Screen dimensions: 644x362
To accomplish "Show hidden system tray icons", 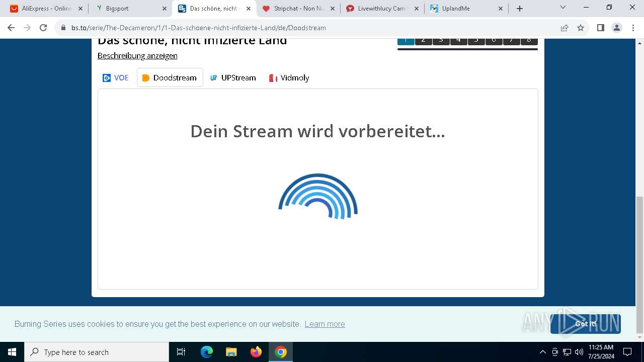I will coord(542,352).
